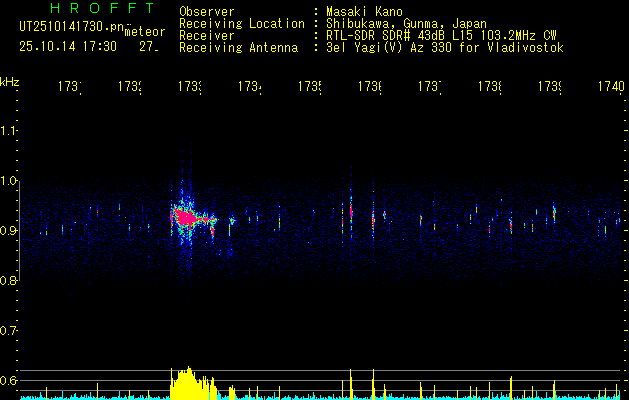The width and height of the screenshot is (629, 400).
Task: Click the 0.7 kHz frequency tick label
Action: (x=9, y=331)
